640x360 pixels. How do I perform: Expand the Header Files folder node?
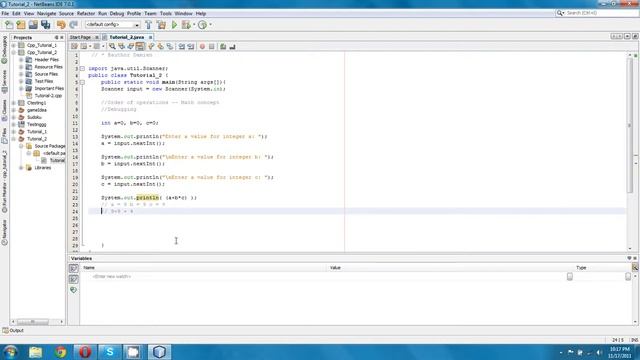(x=21, y=60)
